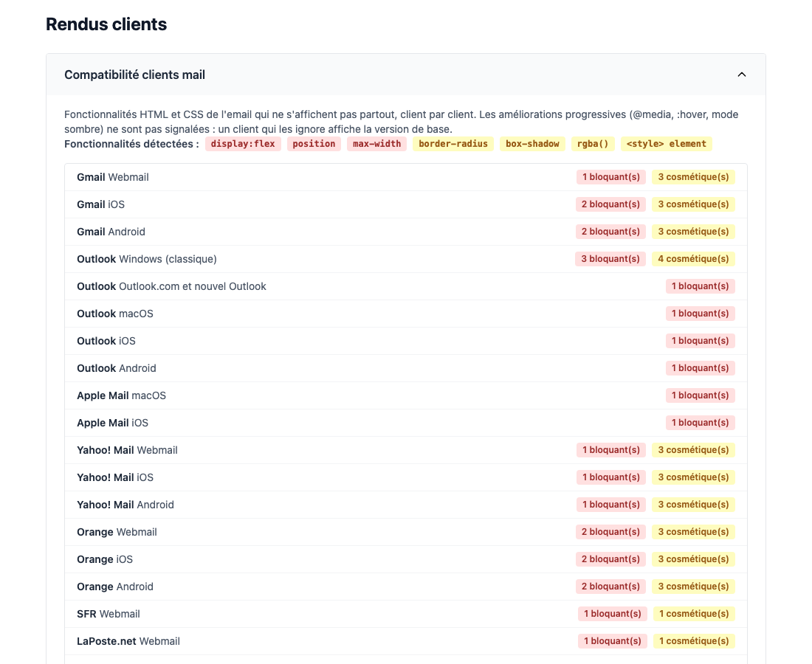Select the border-radius feature tag
Viewport: 812px width, 664px height.
[453, 144]
